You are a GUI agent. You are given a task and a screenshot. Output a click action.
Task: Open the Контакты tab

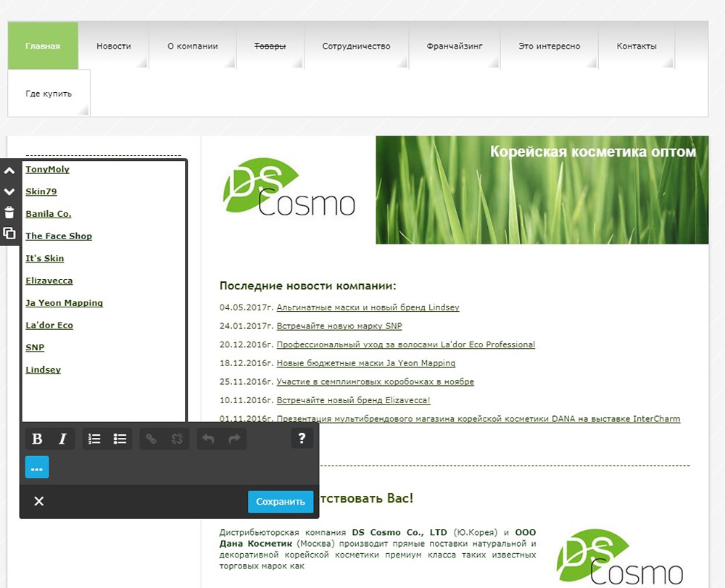(x=636, y=46)
